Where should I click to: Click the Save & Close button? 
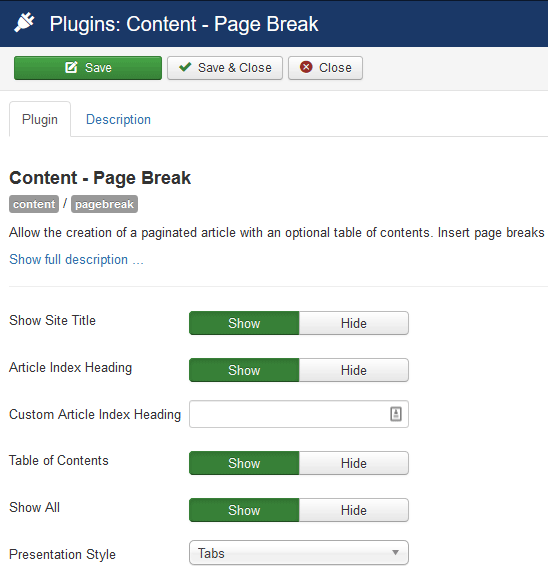[225, 68]
